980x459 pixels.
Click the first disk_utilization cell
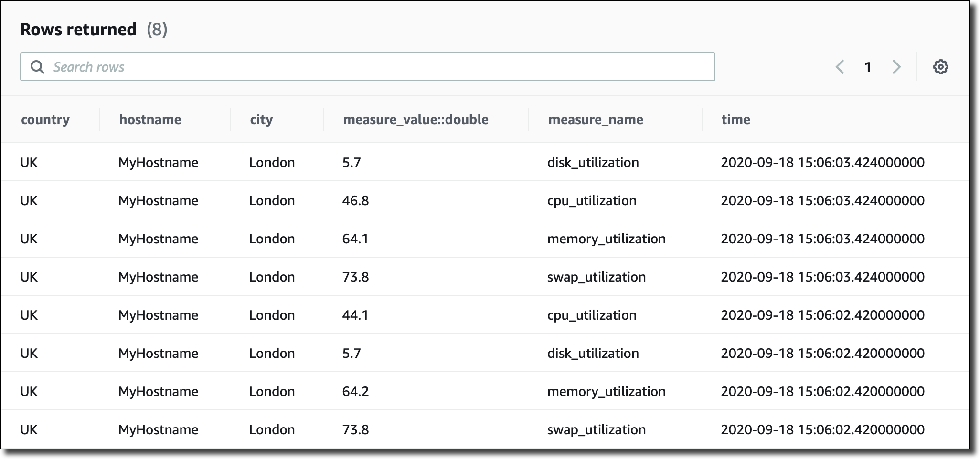593,162
